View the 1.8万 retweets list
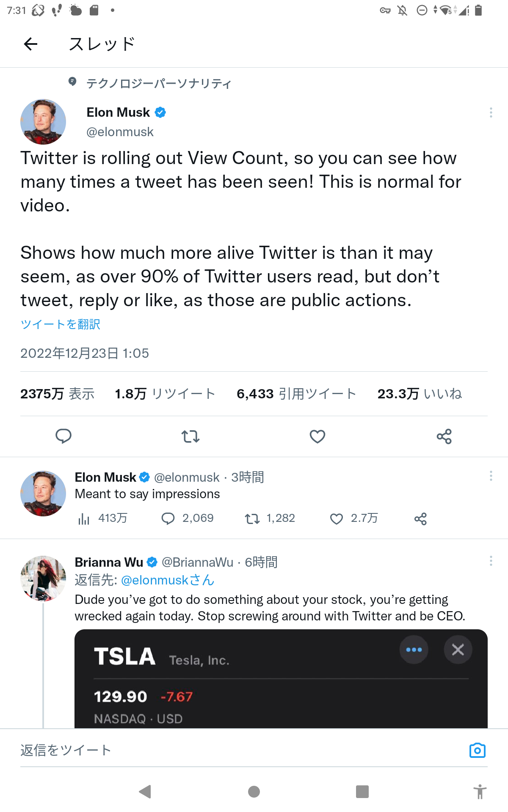The height and width of the screenshot is (812, 508). tap(165, 394)
